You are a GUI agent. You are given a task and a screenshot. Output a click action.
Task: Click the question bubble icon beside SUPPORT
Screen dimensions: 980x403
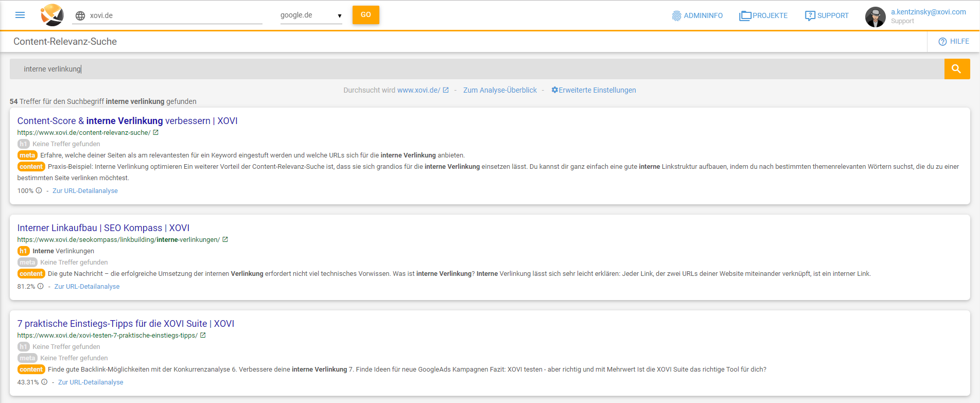810,16
